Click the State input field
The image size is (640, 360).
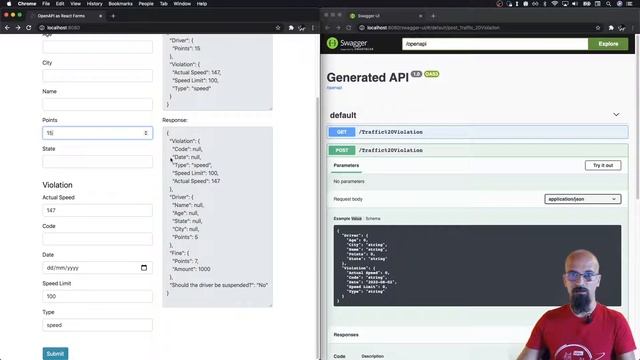[98, 162]
